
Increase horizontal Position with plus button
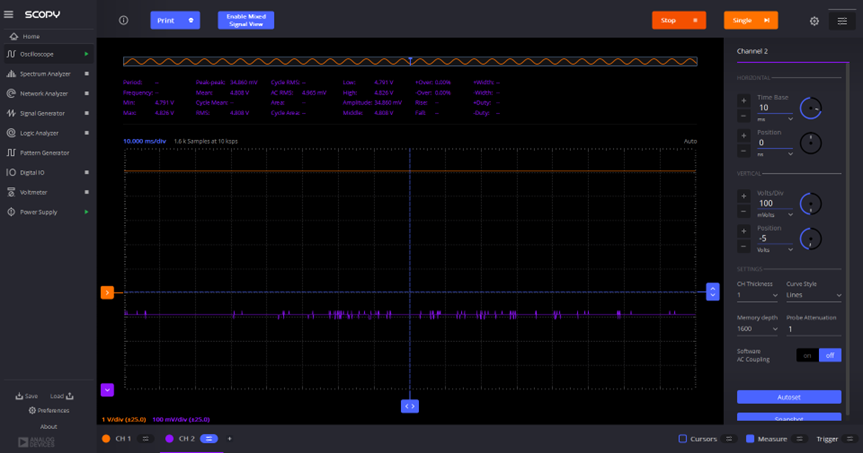click(744, 135)
